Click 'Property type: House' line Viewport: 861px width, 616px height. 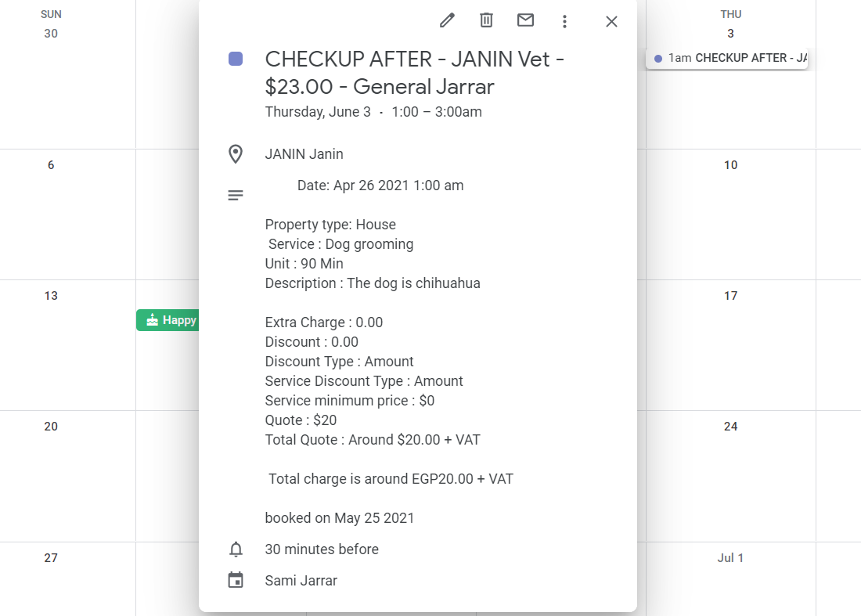[x=330, y=225]
